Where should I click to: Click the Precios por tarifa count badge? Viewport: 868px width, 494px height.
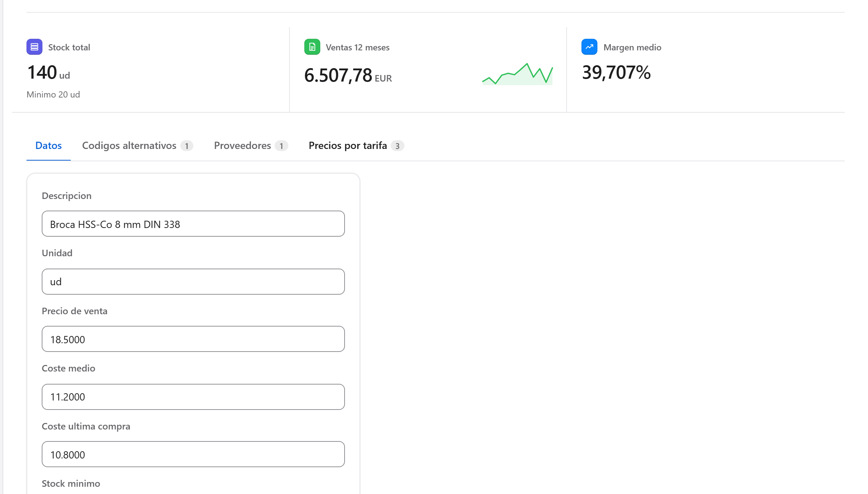click(x=398, y=146)
